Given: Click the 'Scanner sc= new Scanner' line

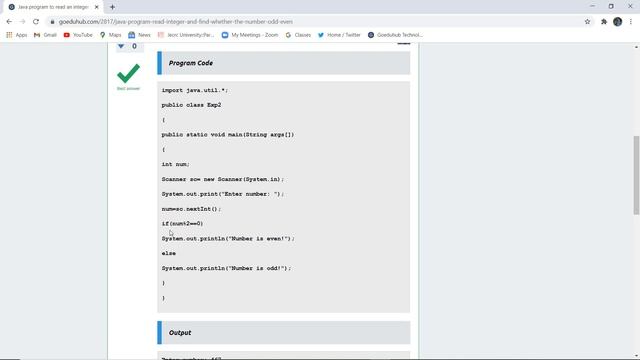Looking at the screenshot, I should click(x=222, y=179).
